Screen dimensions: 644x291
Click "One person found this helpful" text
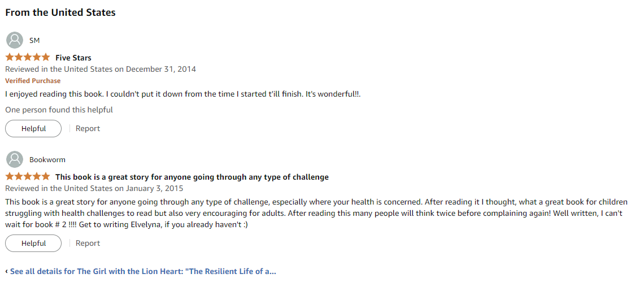click(59, 110)
